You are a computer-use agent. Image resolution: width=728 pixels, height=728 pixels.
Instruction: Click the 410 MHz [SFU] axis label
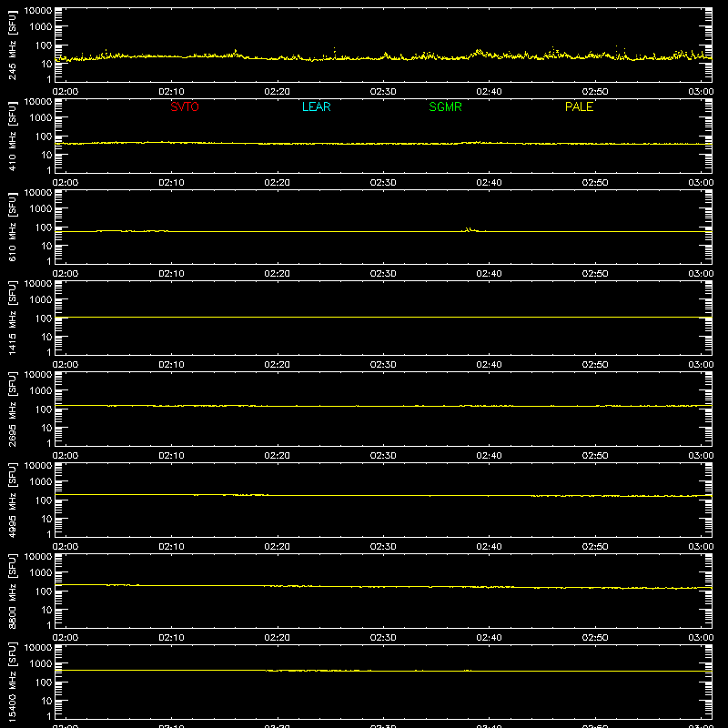13,136
